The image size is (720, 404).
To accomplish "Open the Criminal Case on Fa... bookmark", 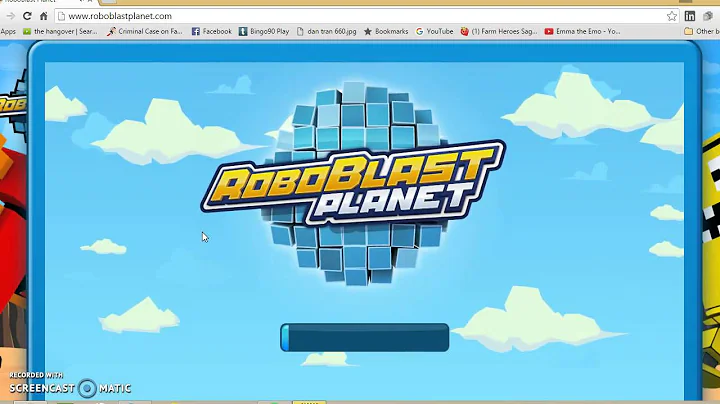I will pyautogui.click(x=145, y=31).
